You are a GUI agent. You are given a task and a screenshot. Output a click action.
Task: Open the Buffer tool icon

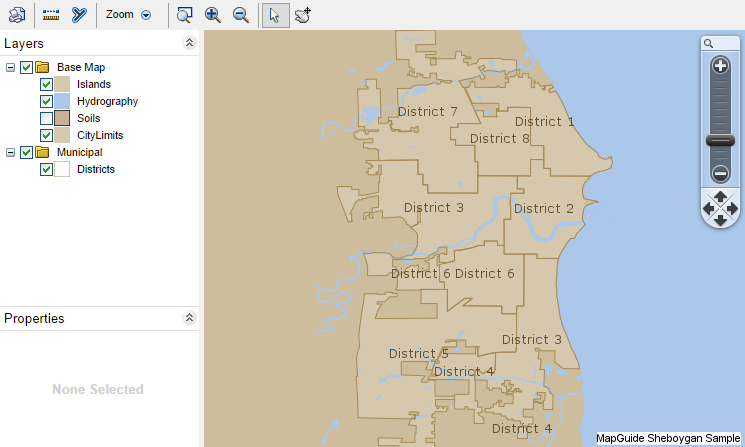click(x=79, y=15)
